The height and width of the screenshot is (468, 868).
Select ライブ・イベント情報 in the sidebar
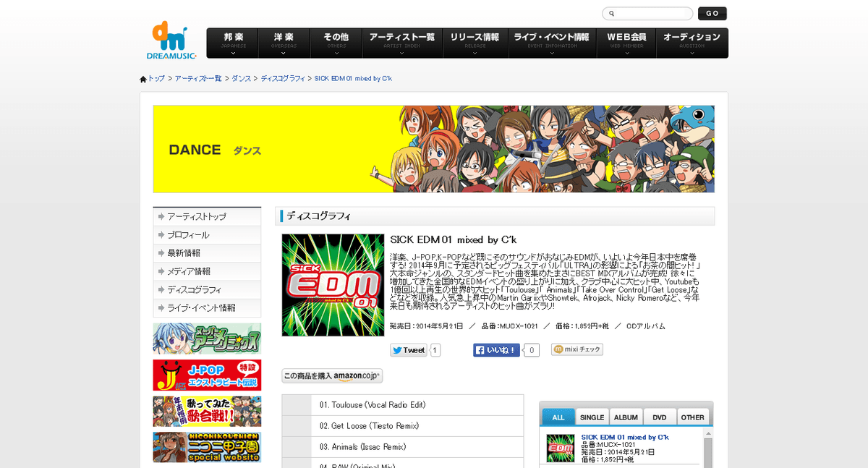point(207,307)
